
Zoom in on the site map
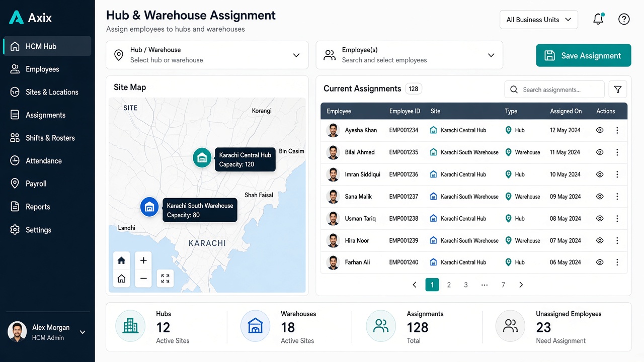[x=143, y=260]
